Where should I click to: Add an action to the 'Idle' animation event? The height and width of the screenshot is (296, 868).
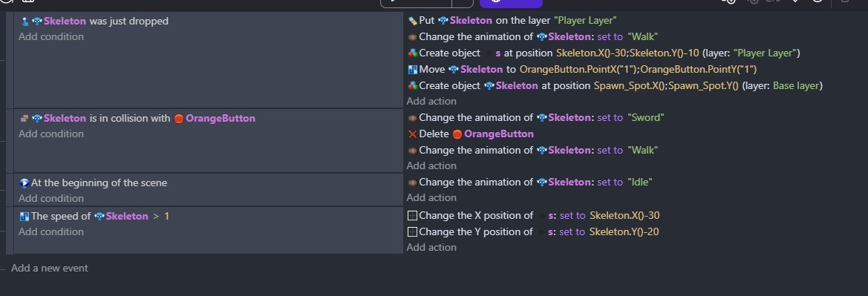(x=431, y=198)
